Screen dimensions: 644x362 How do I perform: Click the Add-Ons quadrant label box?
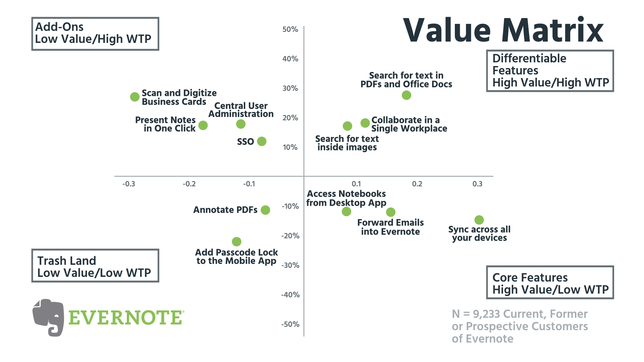click(95, 34)
